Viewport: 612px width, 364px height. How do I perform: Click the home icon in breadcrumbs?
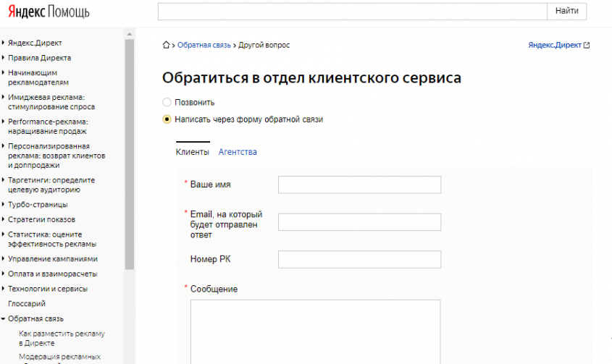pyautogui.click(x=167, y=46)
